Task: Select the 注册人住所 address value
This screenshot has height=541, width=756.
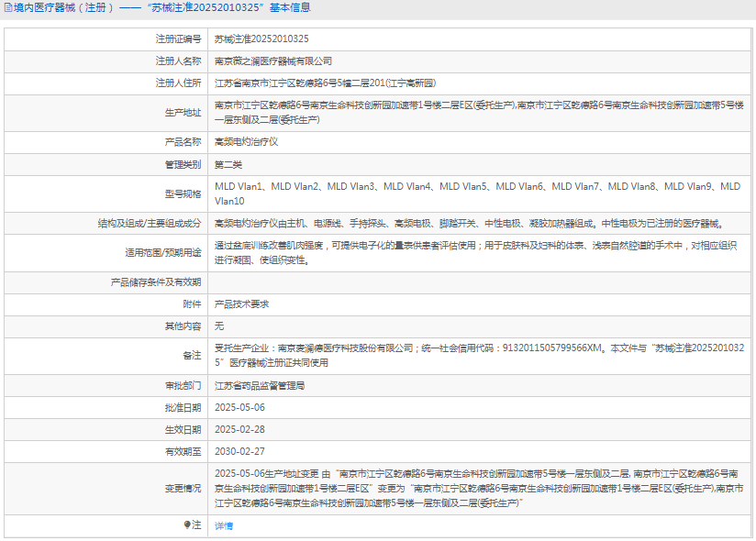Action: coord(326,83)
